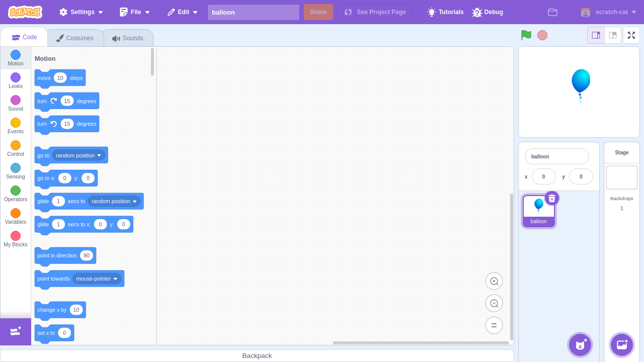The width and height of the screenshot is (644, 362).
Task: Click the block palette vertical scrollbar
Action: pos(152,61)
